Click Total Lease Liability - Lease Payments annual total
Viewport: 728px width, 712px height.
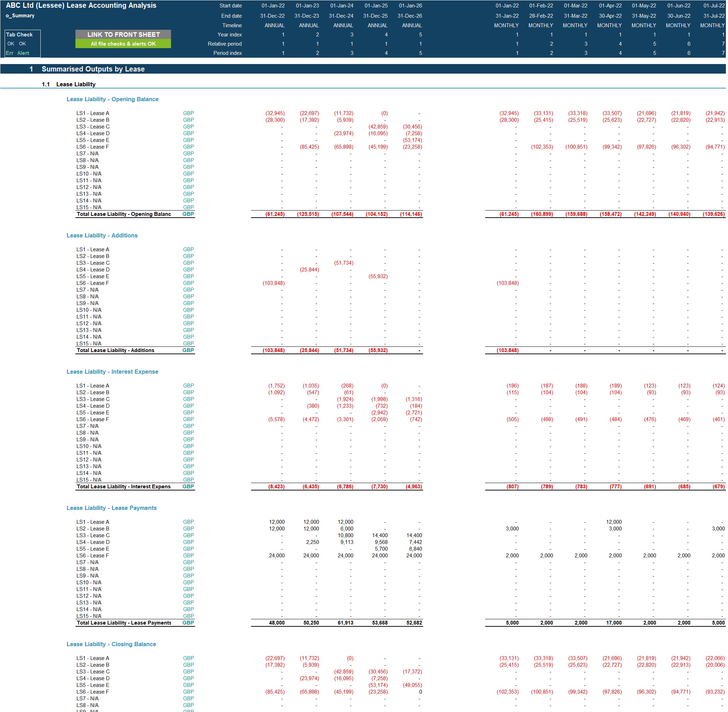pos(276,622)
